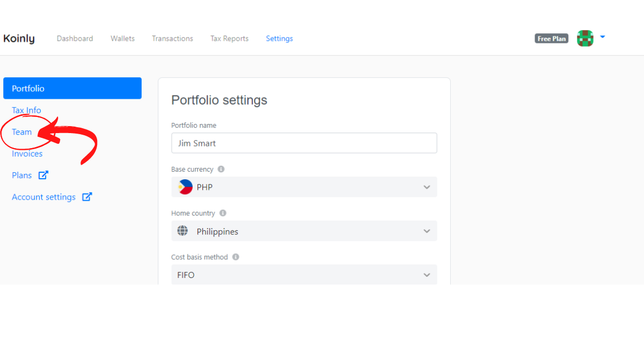
Task: Select Team in the settings sidebar
Action: [22, 132]
